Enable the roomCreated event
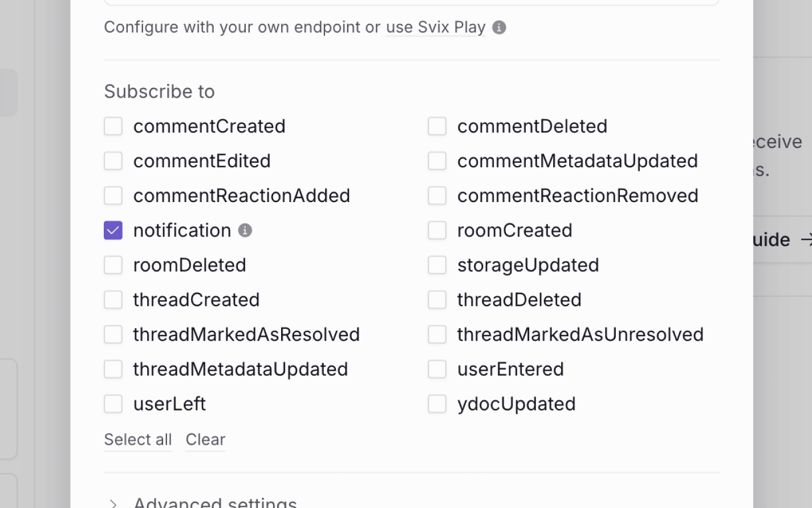 pyautogui.click(x=437, y=230)
